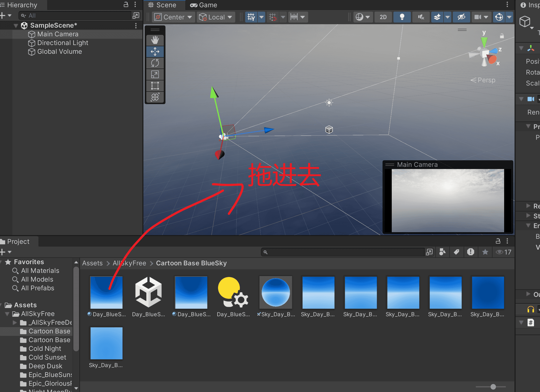Toggle scene audio mute

(x=421, y=17)
